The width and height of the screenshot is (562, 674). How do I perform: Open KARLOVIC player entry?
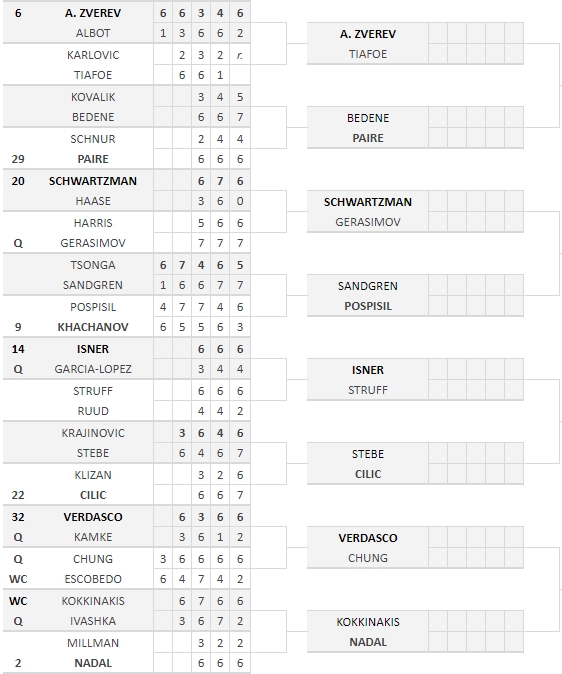point(93,55)
